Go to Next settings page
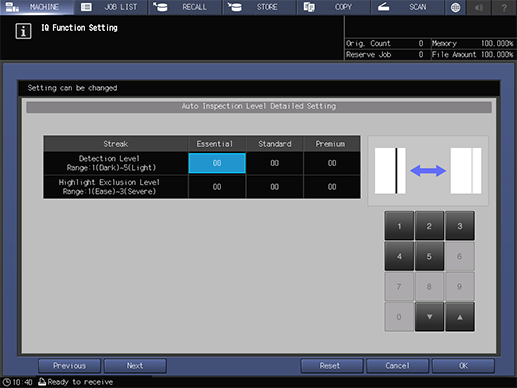This screenshot has height=388, width=517. pos(135,366)
